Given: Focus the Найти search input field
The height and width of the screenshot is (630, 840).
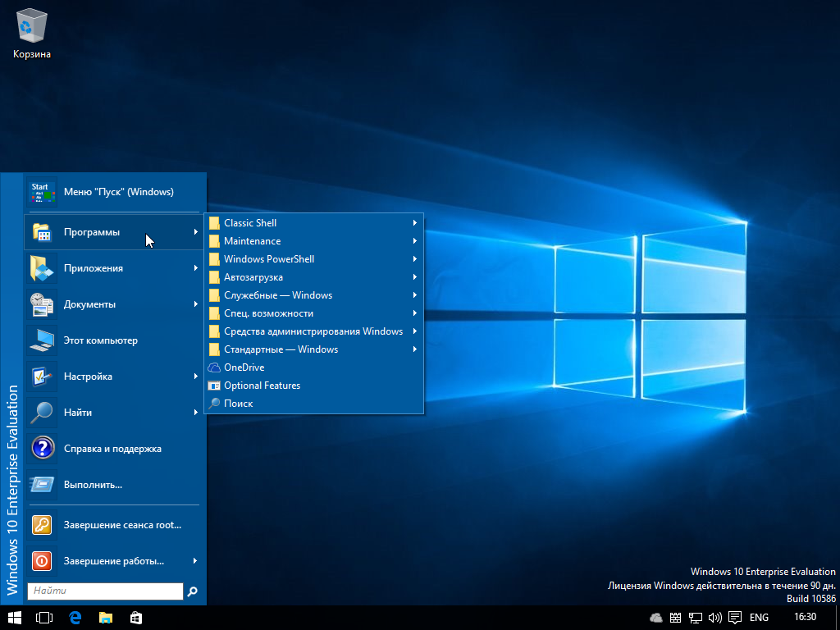Looking at the screenshot, I should coord(105,591).
